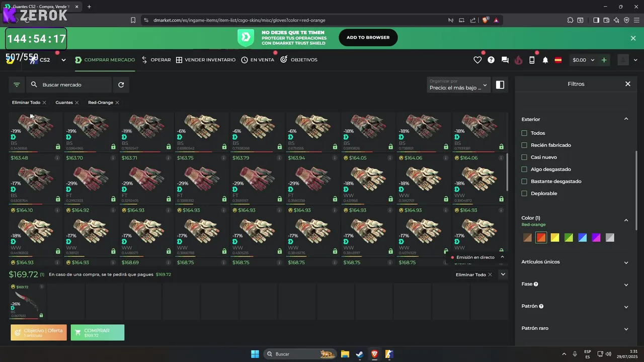Click the Objetivo | Oferta button
The width and height of the screenshot is (644, 362).
39,332
